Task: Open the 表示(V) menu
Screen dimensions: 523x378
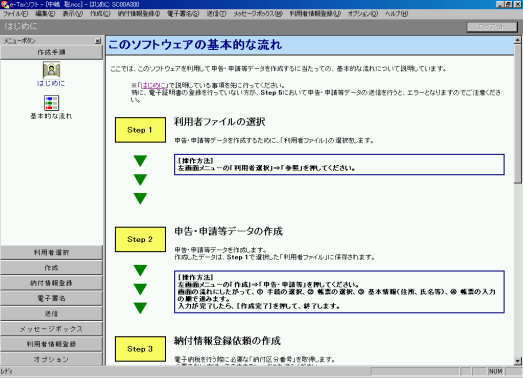Action: click(73, 14)
